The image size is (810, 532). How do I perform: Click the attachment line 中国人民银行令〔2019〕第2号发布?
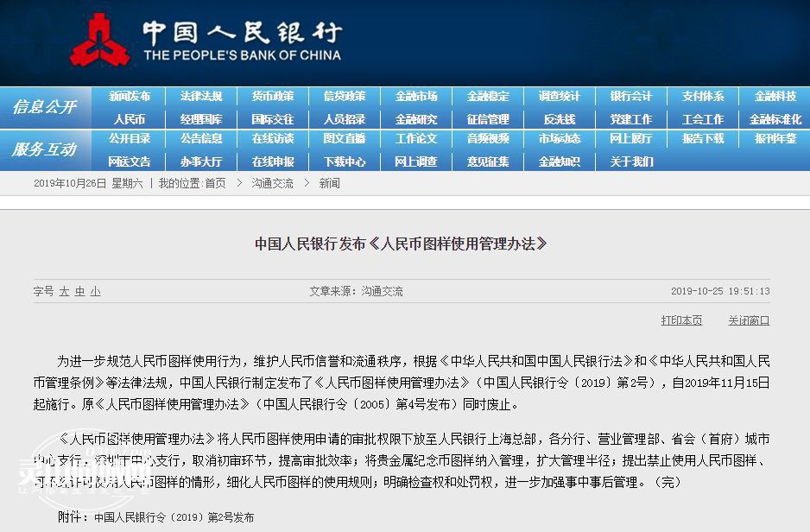pyautogui.click(x=174, y=517)
